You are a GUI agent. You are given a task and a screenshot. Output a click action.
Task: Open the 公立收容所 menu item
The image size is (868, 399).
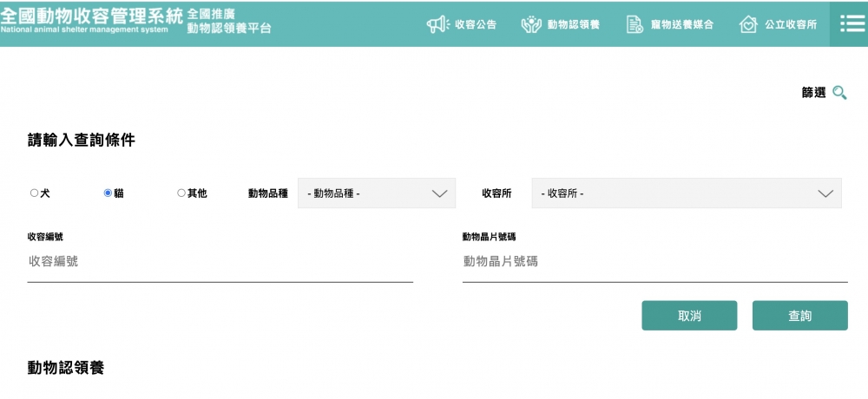(x=791, y=24)
